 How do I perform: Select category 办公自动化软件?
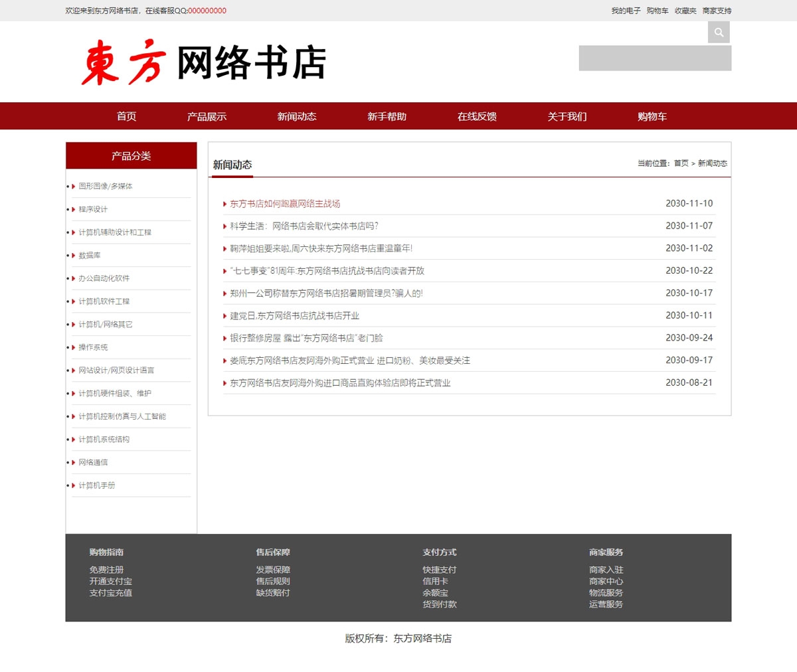click(x=104, y=278)
